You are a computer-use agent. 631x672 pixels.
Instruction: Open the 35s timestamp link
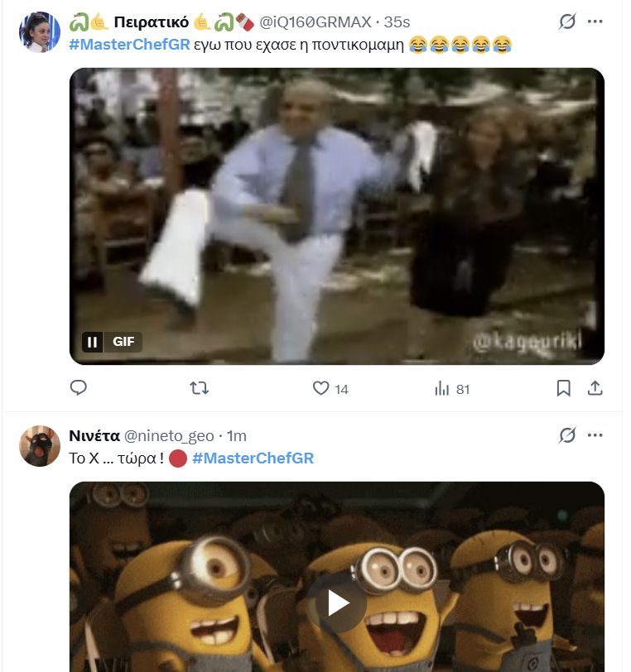pyautogui.click(x=397, y=22)
